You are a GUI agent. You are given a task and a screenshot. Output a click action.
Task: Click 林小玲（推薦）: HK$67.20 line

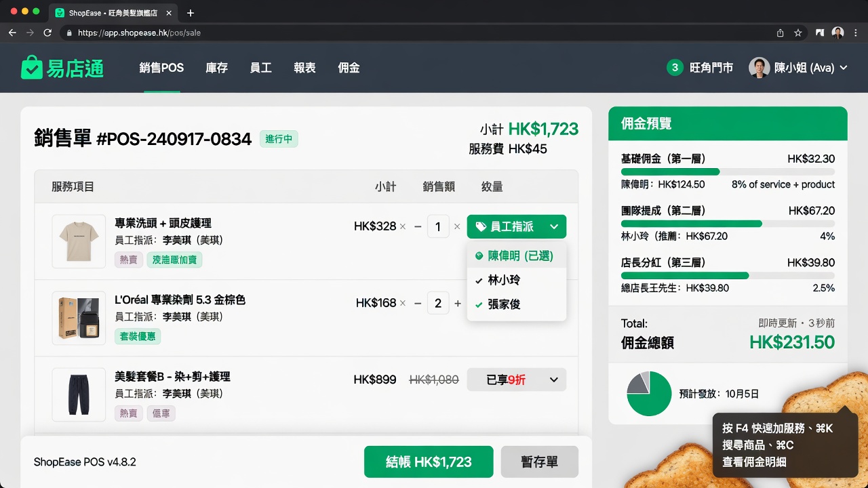[674, 236]
